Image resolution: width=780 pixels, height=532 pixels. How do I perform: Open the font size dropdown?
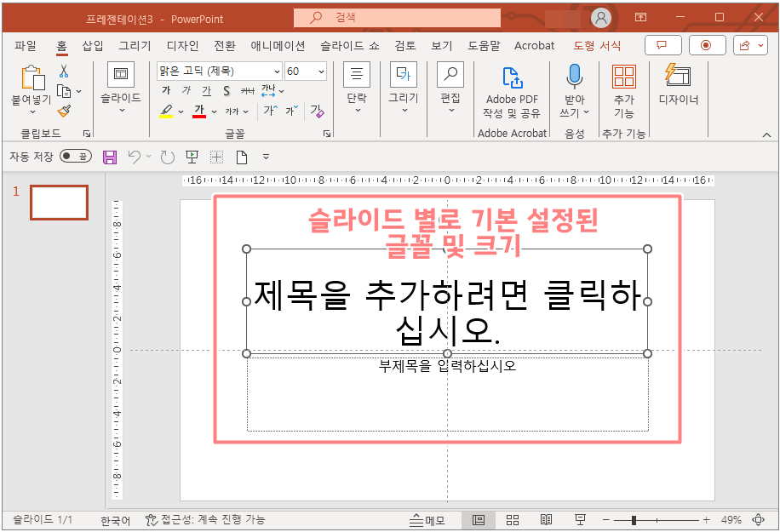coord(323,72)
